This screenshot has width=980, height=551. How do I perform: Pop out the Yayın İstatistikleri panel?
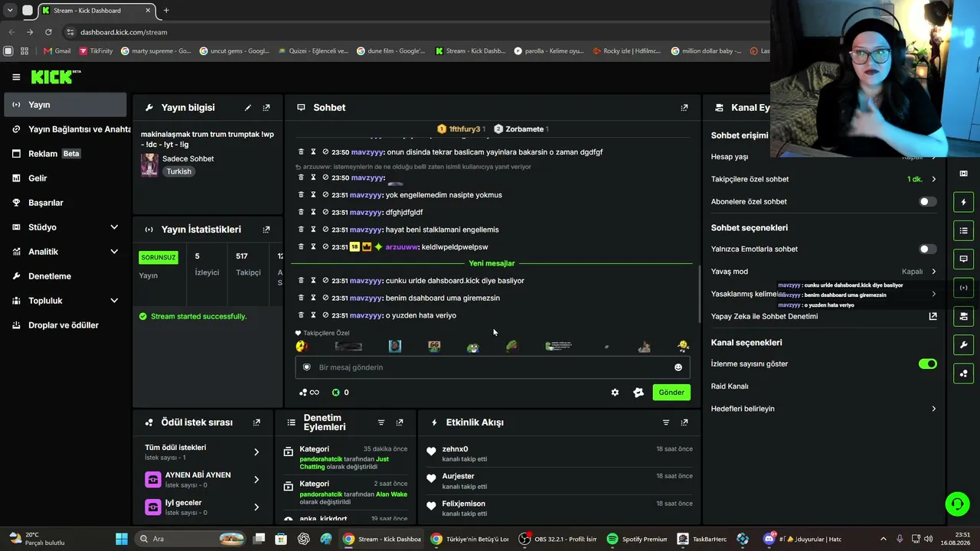[266, 230]
